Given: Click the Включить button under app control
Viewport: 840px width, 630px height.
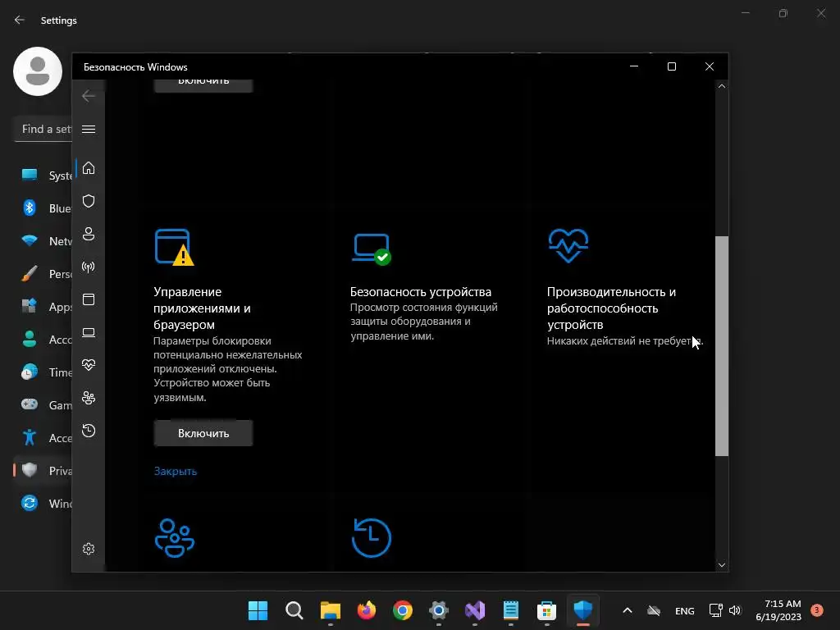Looking at the screenshot, I should tap(203, 433).
